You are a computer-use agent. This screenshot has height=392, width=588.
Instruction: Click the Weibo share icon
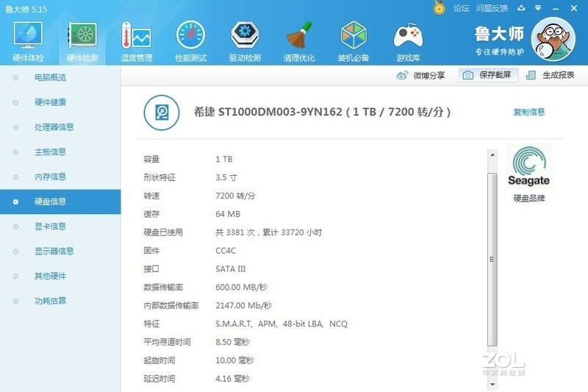(402, 76)
